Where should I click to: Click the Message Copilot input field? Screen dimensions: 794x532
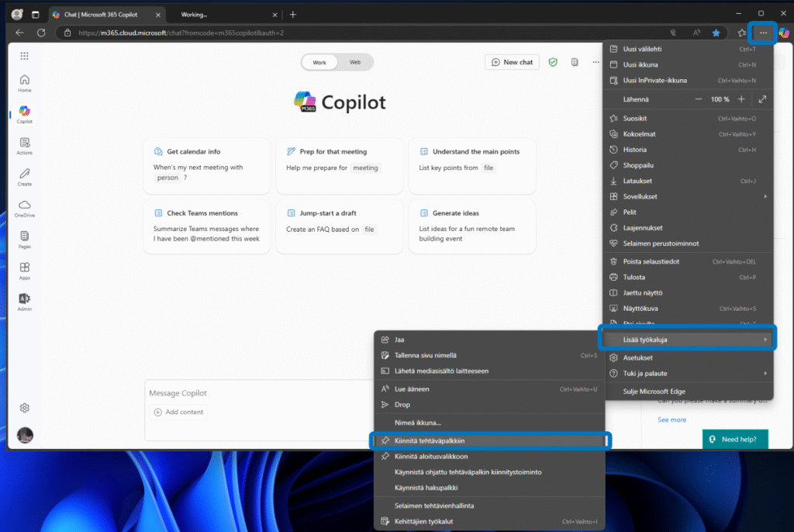coord(260,393)
